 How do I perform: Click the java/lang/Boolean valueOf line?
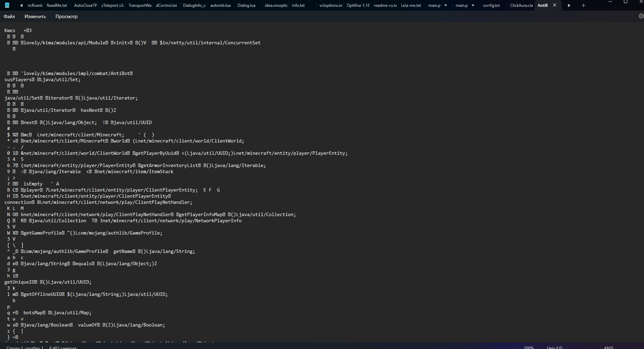(86, 325)
